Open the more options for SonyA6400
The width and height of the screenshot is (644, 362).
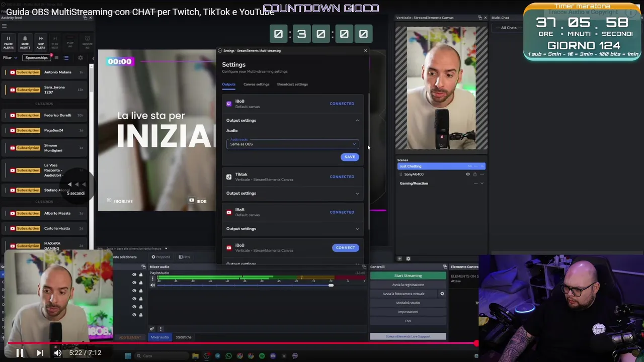(481, 174)
